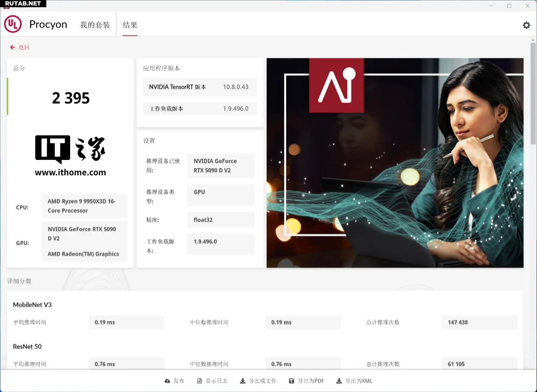Click the MobileNet V3 average inference time 0.19 ms
This screenshot has width=537, height=392.
coord(126,322)
